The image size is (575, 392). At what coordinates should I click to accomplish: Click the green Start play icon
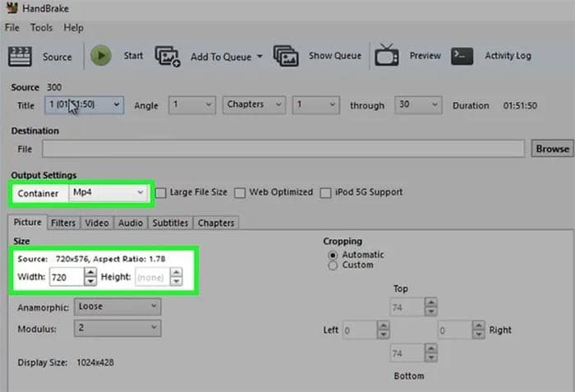[101, 56]
